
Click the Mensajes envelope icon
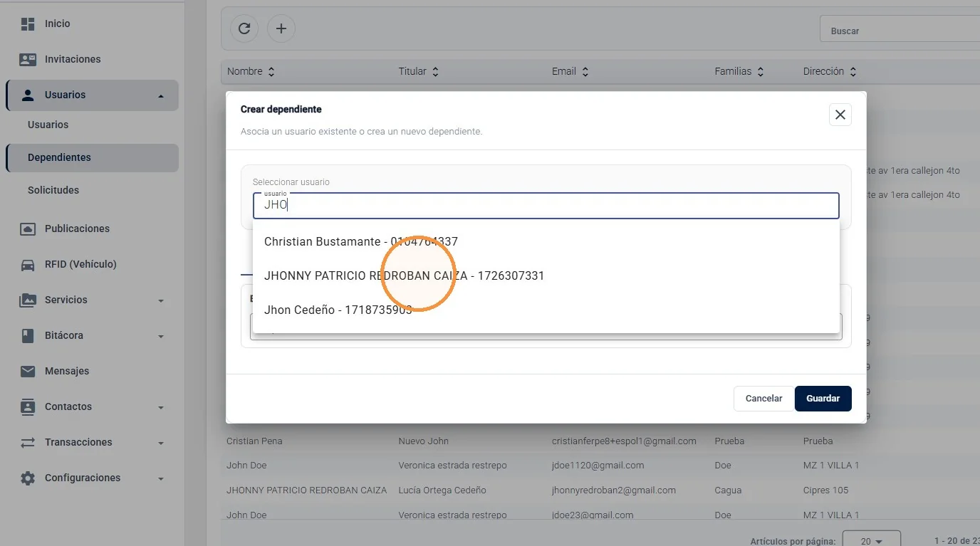28,371
